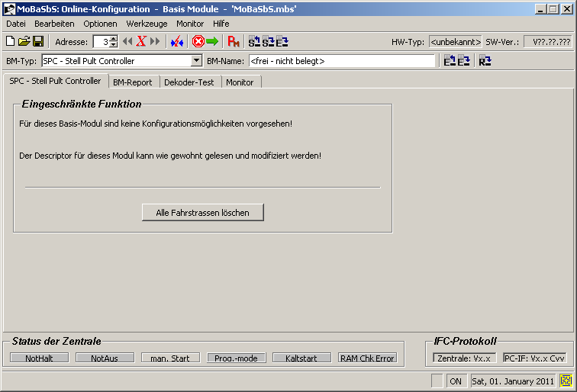Open the Werkzeuge menu
The width and height of the screenshot is (577, 392).
point(147,24)
